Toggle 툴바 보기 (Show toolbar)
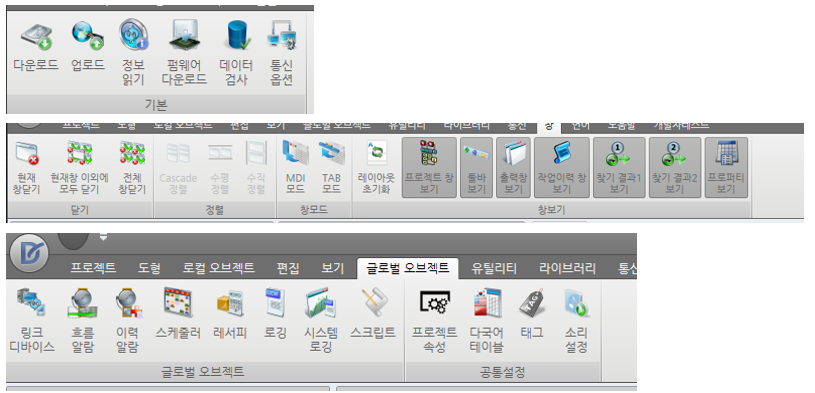Image resolution: width=815 pixels, height=393 pixels. tap(476, 168)
